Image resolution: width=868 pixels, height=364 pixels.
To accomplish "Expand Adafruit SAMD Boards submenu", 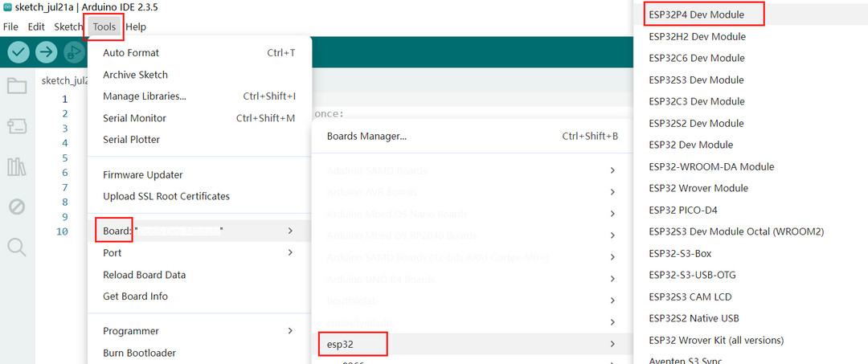I will click(473, 170).
